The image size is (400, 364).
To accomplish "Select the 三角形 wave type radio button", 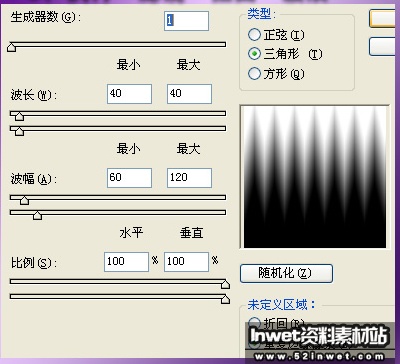I will (254, 54).
